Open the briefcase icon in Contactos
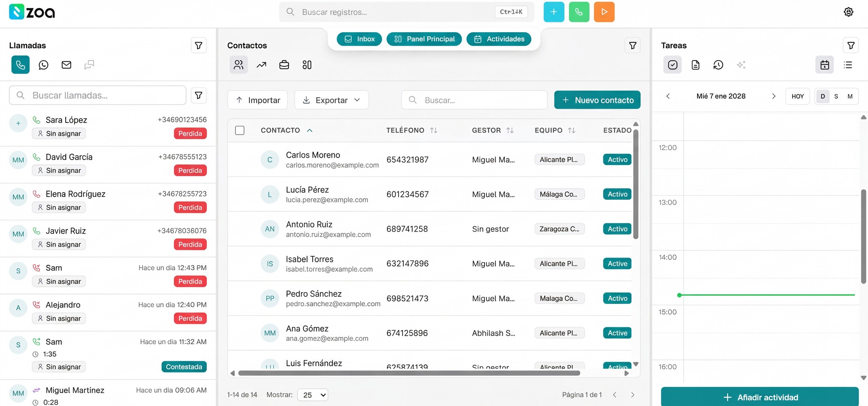Image resolution: width=868 pixels, height=406 pixels. (x=284, y=65)
